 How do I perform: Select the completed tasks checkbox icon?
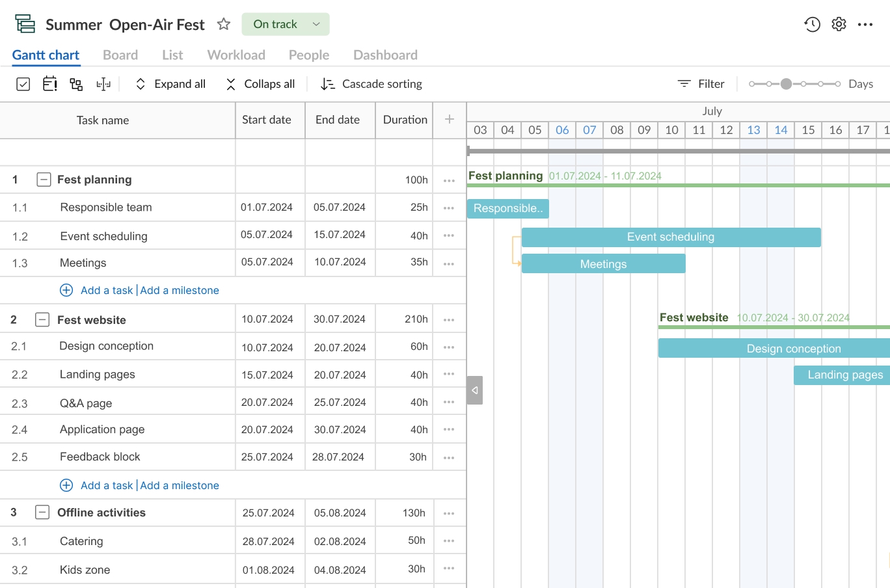[x=23, y=84]
